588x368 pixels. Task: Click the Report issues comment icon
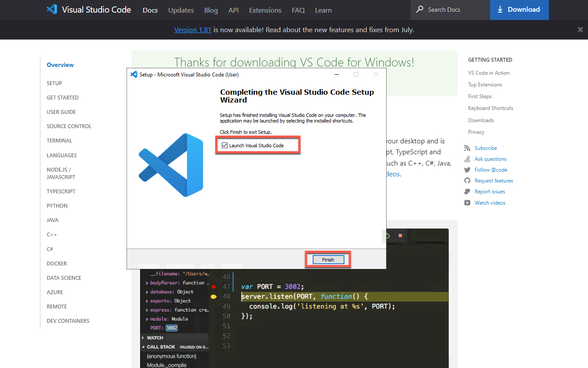pos(467,192)
